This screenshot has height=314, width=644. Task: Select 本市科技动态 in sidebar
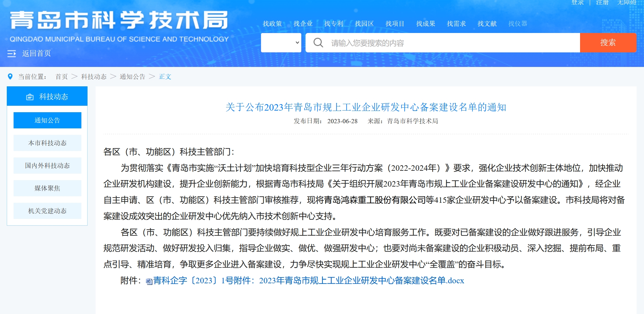(47, 143)
